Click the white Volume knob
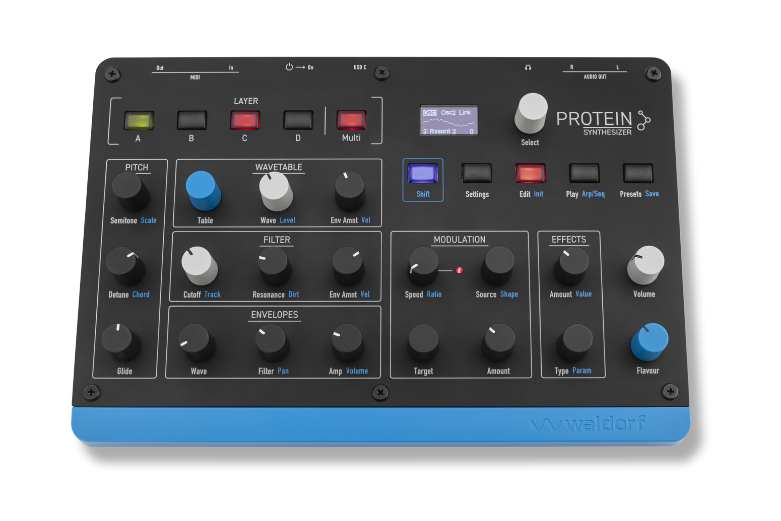Image resolution: width=781 pixels, height=521 pixels. pyautogui.click(x=645, y=264)
